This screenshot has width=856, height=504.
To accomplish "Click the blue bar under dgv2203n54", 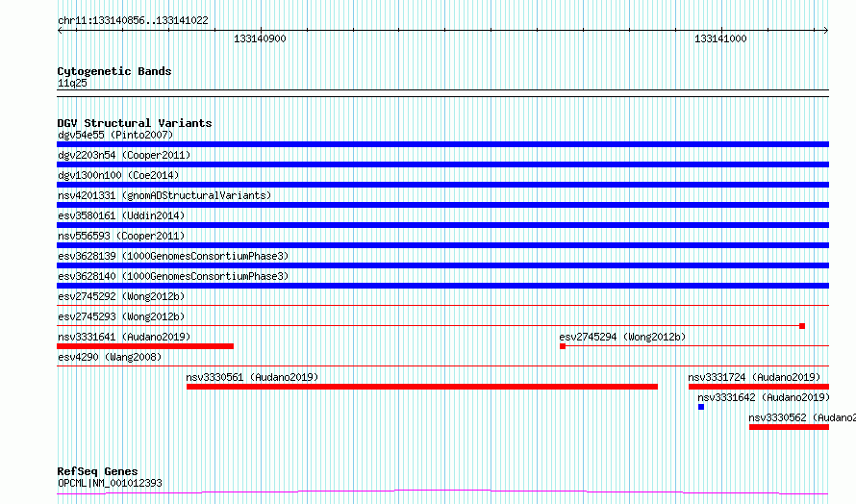I will tap(442, 164).
